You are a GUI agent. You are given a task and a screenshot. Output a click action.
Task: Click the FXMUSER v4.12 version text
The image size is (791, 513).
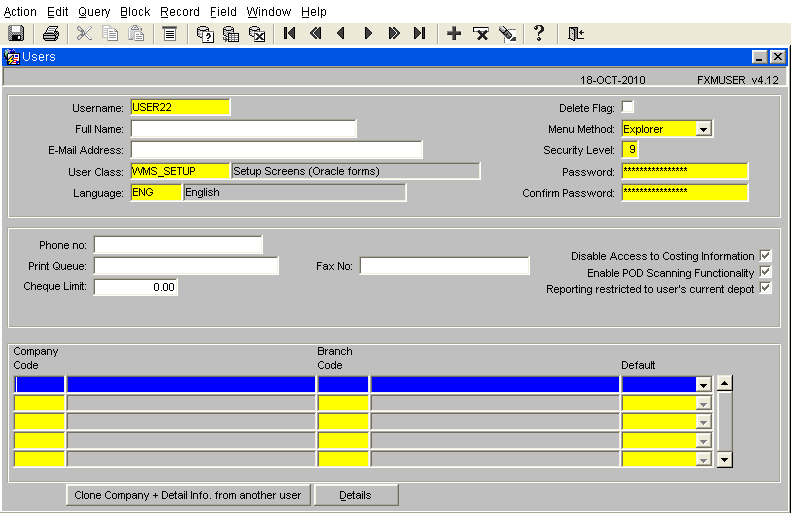738,80
